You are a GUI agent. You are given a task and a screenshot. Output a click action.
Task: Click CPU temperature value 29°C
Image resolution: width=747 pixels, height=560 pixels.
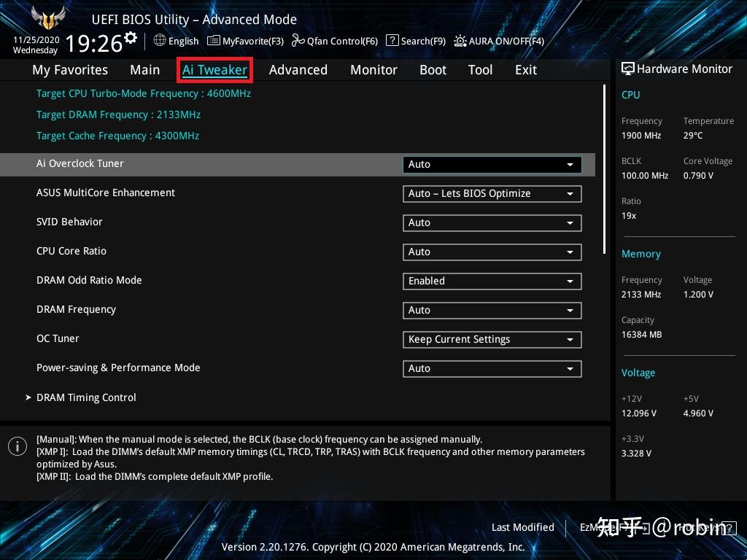pos(693,136)
